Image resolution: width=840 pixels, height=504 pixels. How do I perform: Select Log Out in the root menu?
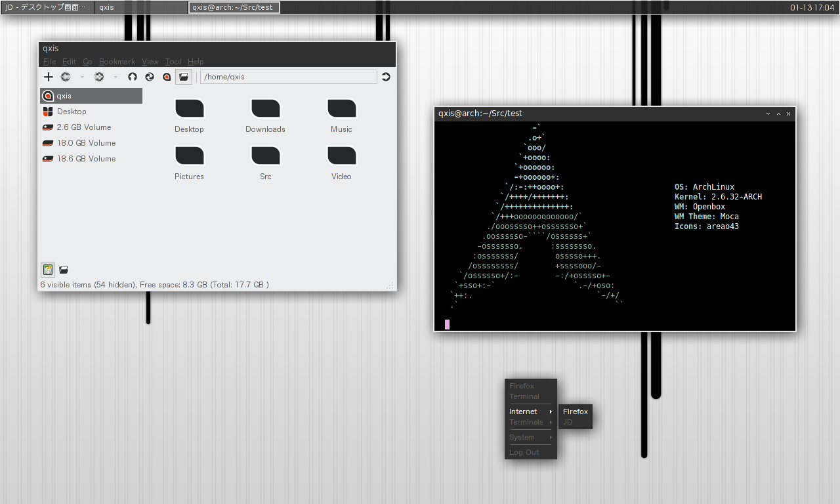[531, 452]
